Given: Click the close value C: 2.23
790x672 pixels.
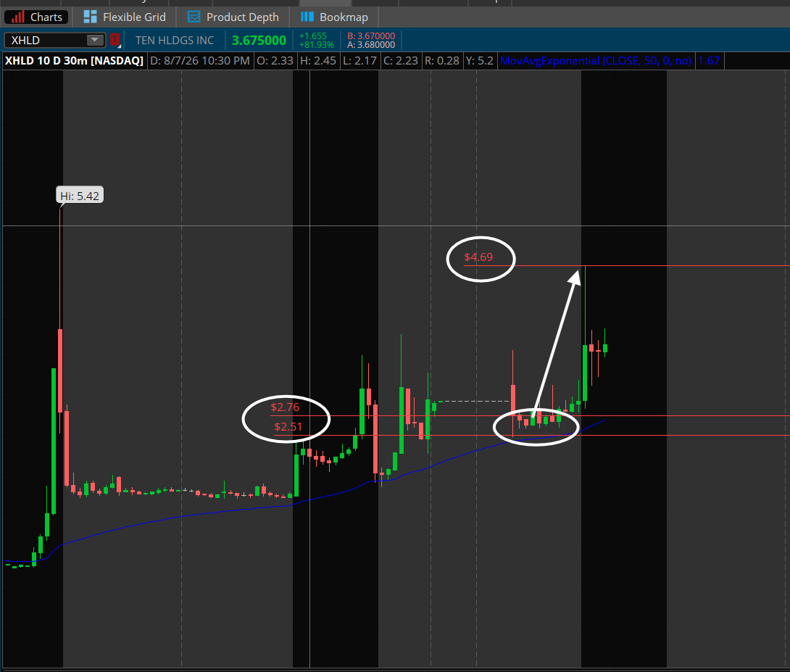Looking at the screenshot, I should coord(401,61).
